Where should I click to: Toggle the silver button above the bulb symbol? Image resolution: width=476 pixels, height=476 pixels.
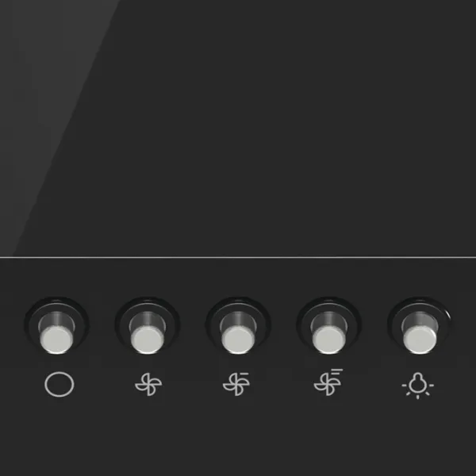click(420, 333)
